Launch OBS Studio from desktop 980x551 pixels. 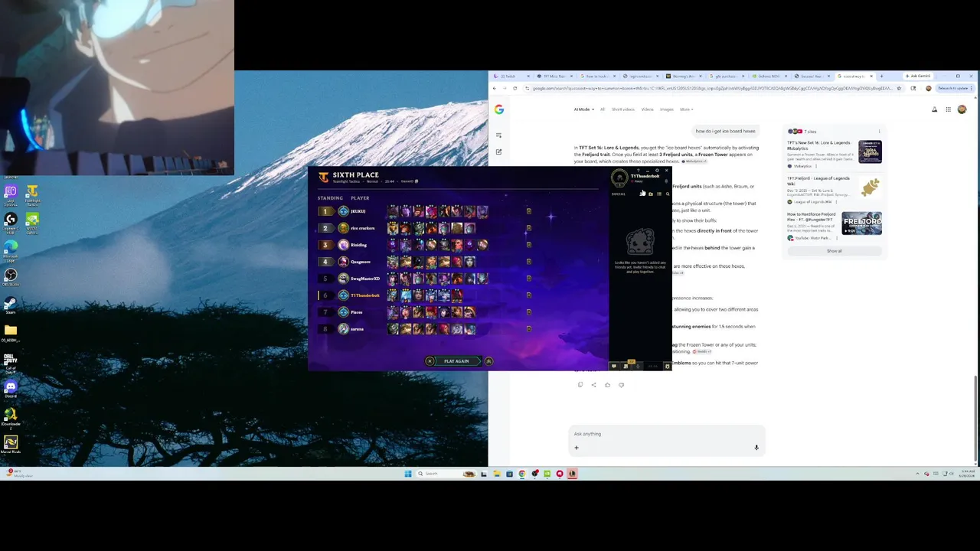click(11, 277)
